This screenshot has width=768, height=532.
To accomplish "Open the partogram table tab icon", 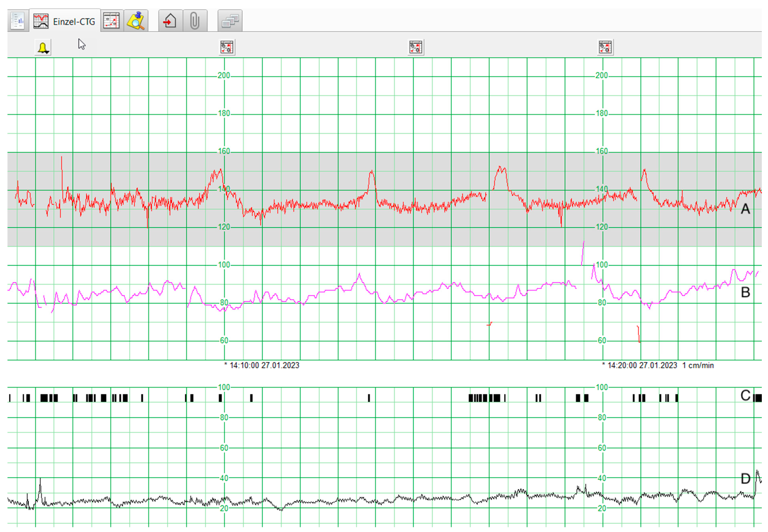I will (x=111, y=21).
